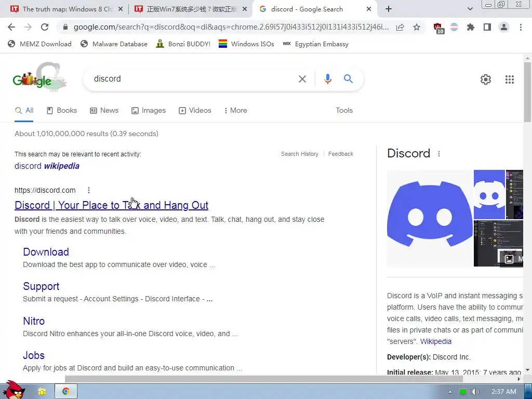Image resolution: width=532 pixels, height=399 pixels.
Task: Open Chrome three-dot menu
Action: pyautogui.click(x=521, y=27)
